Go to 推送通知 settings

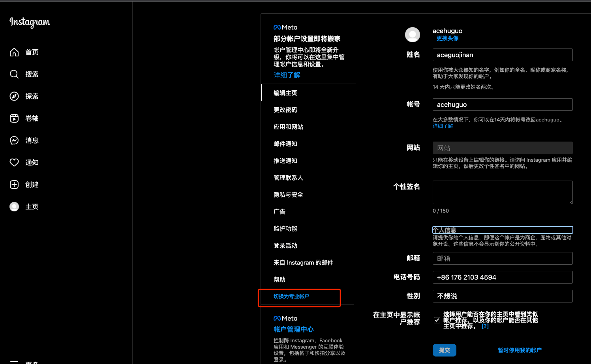(x=285, y=161)
